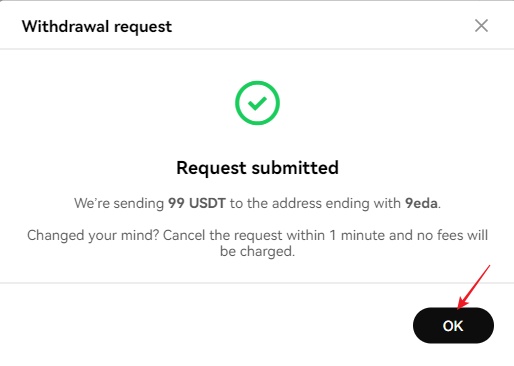Click the "1 minute" time limit text
This screenshot has width=514, height=366.
click(357, 236)
